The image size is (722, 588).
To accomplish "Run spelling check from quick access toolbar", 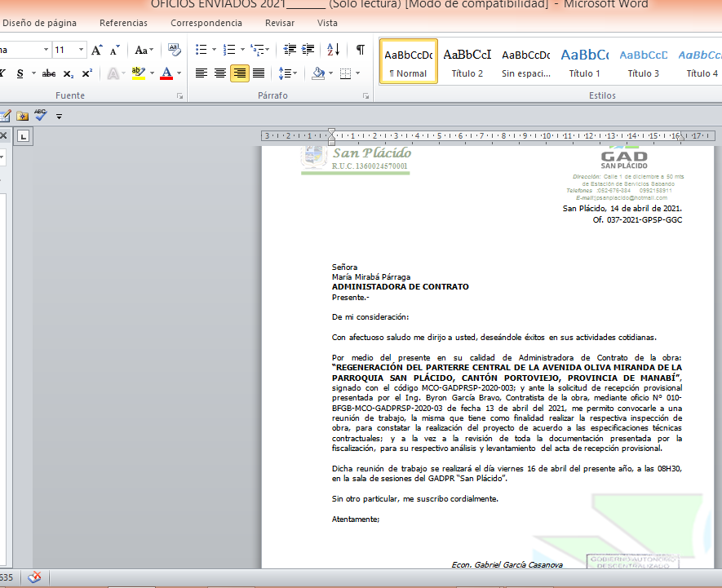I will point(40,116).
